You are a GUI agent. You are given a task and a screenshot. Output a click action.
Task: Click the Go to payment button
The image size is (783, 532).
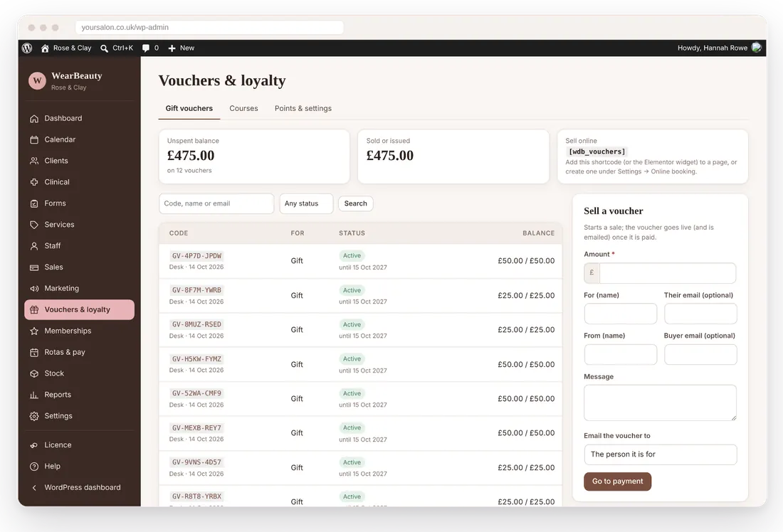coord(618,482)
